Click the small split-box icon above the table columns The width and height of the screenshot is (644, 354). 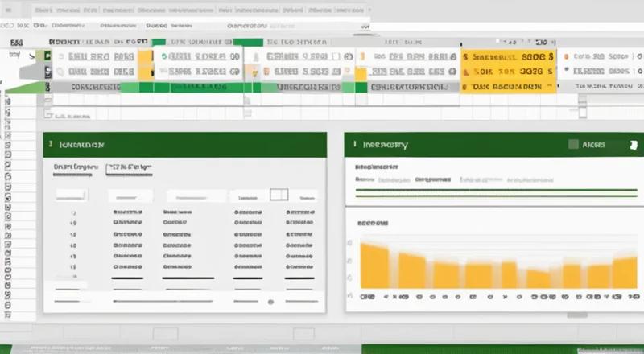(279, 195)
